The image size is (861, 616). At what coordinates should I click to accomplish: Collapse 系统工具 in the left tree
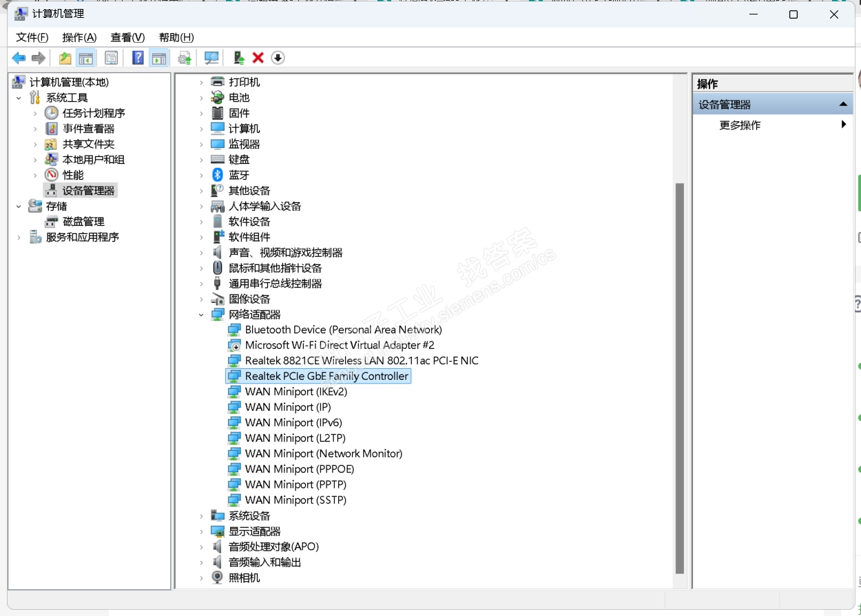click(19, 98)
